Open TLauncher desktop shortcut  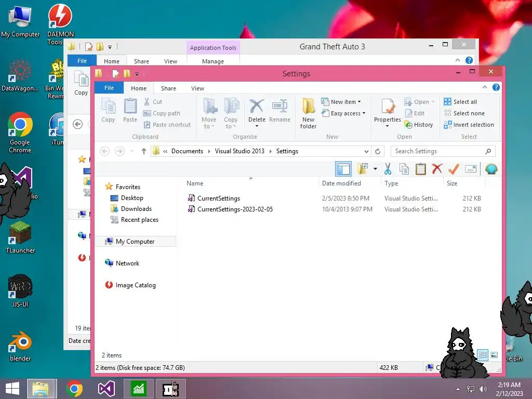[20, 238]
